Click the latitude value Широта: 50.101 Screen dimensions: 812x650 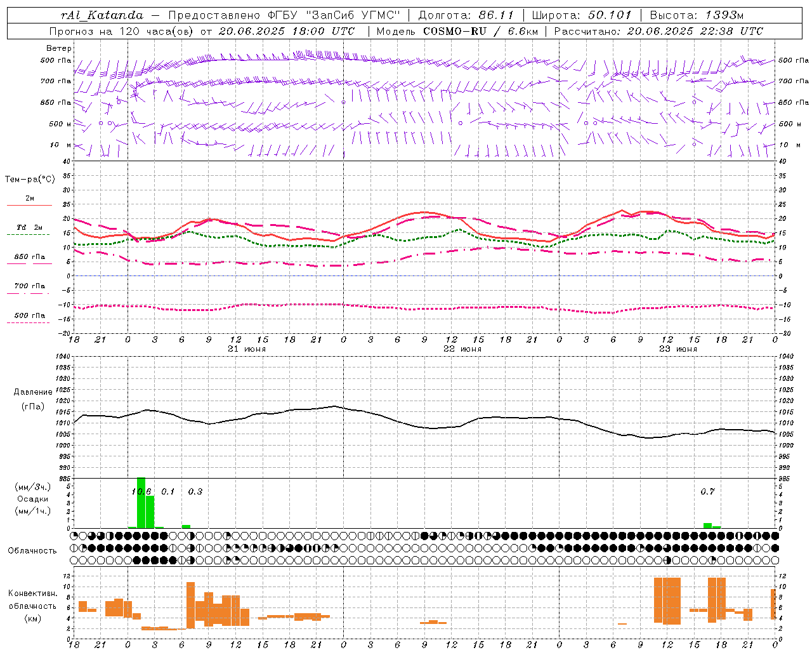click(x=582, y=15)
